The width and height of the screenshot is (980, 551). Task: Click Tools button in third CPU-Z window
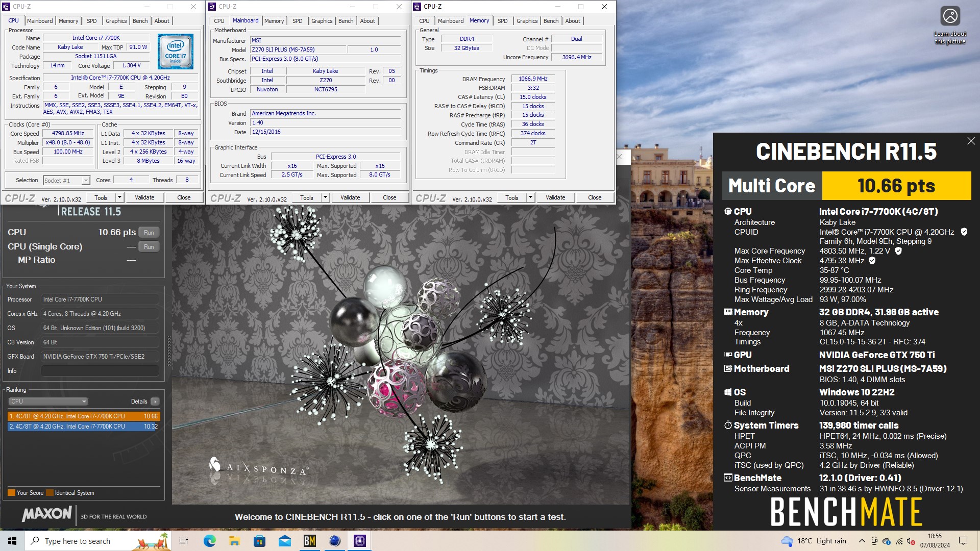pyautogui.click(x=512, y=197)
